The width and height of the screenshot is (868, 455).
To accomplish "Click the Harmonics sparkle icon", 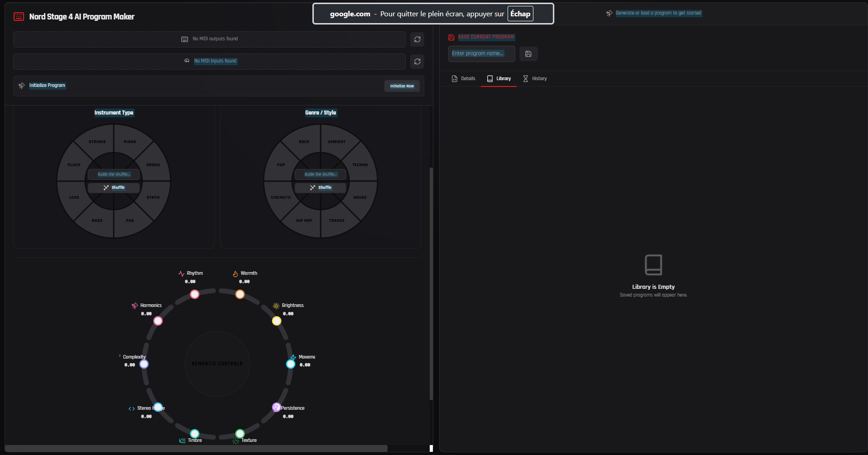I will click(x=134, y=306).
